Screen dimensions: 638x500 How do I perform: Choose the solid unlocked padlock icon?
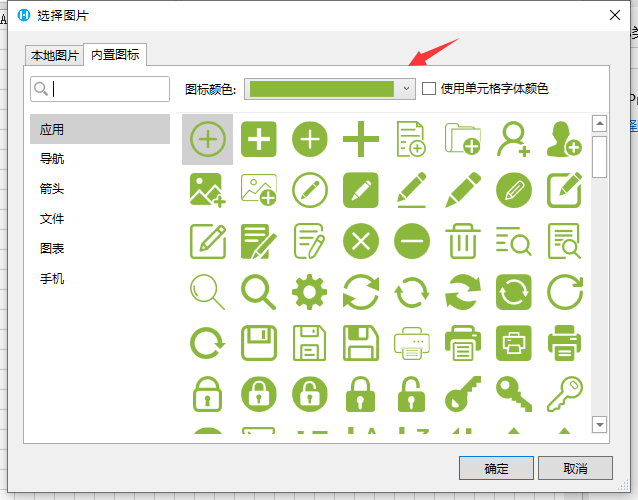click(411, 394)
